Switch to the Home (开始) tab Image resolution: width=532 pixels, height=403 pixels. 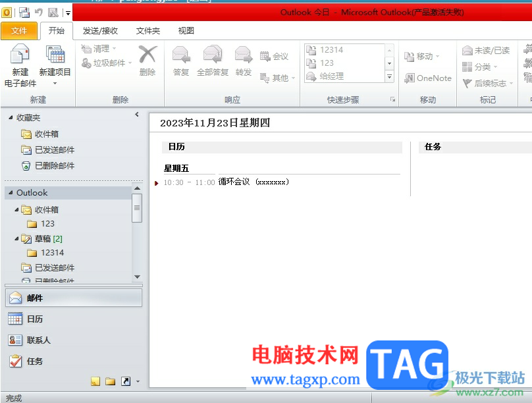(x=57, y=31)
